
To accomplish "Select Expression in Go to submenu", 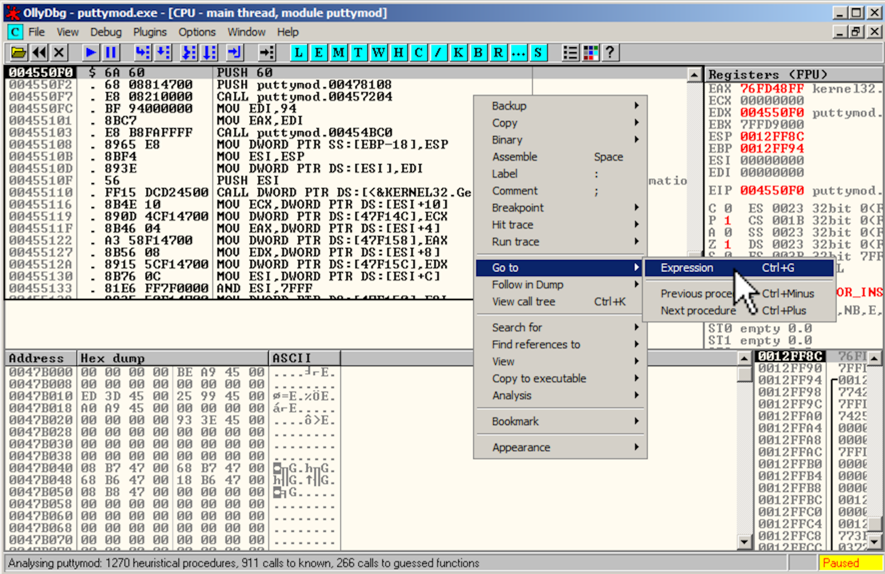I will 687,268.
